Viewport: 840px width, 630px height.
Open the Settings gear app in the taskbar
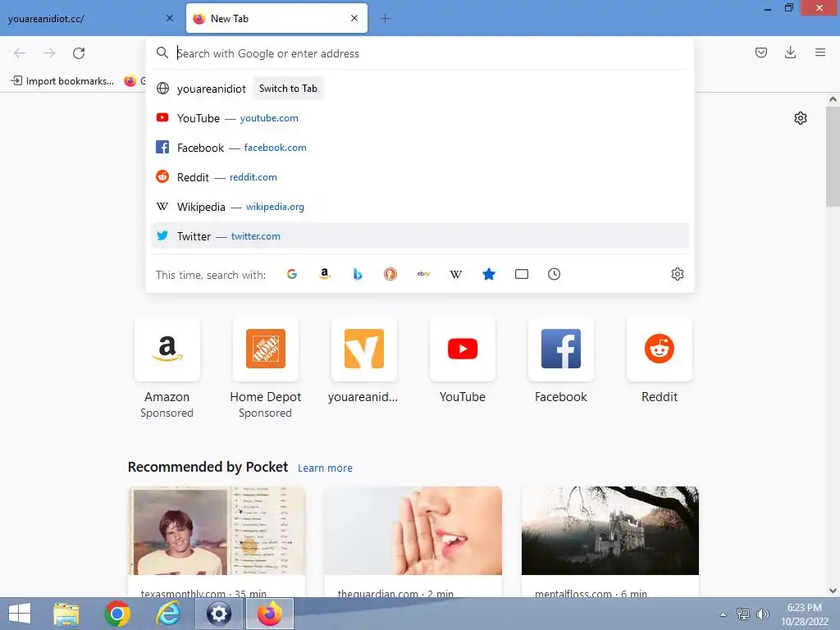coord(218,614)
